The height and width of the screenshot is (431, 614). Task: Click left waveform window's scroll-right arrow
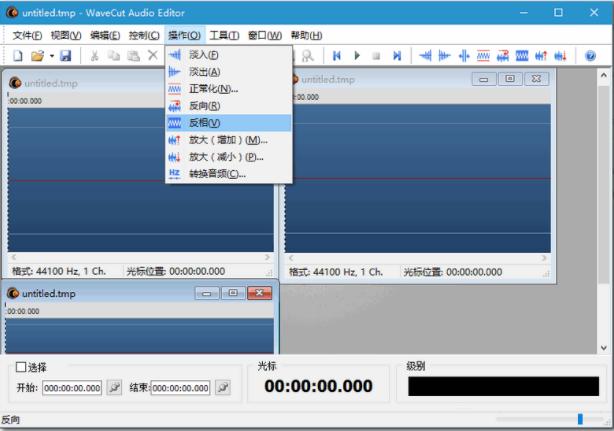[x=267, y=257]
